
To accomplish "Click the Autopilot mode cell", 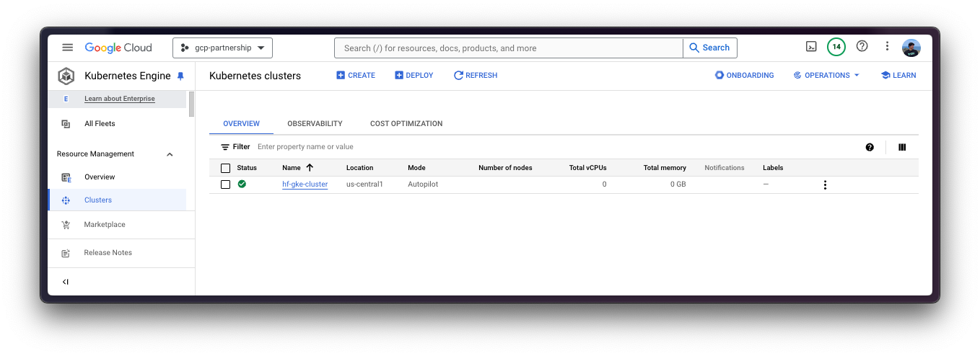I will pos(423,184).
